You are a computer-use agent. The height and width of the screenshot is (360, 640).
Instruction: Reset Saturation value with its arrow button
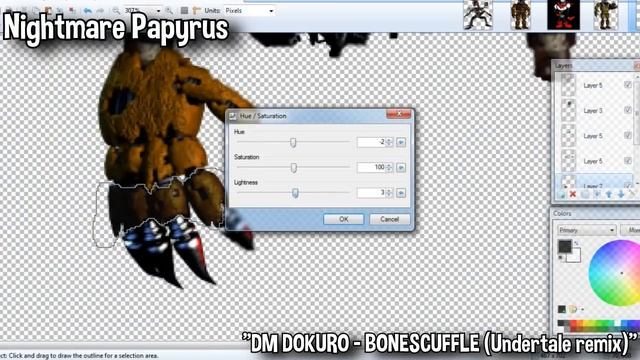[401, 167]
